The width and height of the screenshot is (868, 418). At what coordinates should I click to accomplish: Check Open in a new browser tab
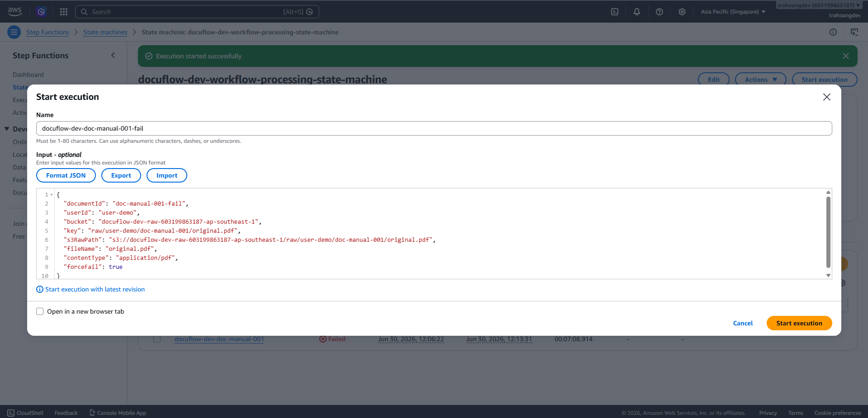(x=40, y=311)
